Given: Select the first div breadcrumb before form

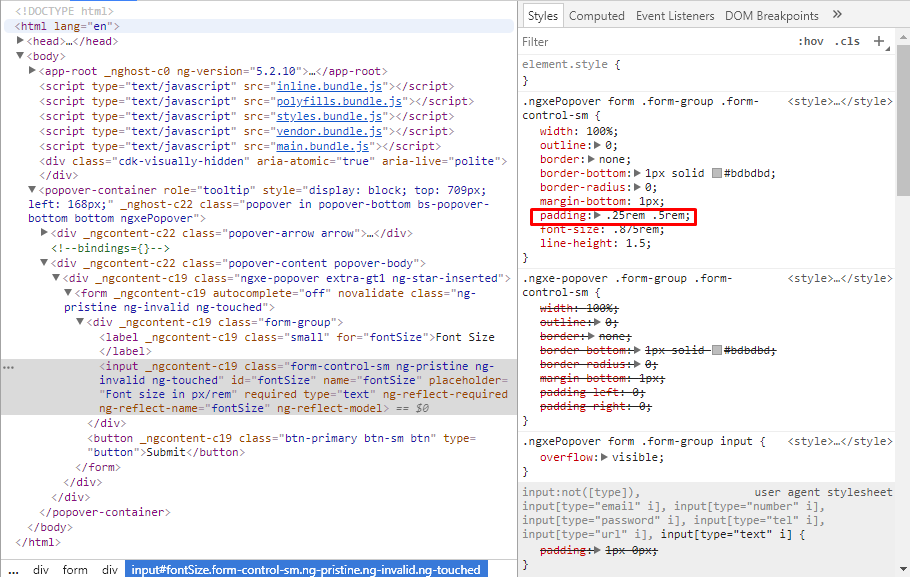Looking at the screenshot, I should click(41, 570).
